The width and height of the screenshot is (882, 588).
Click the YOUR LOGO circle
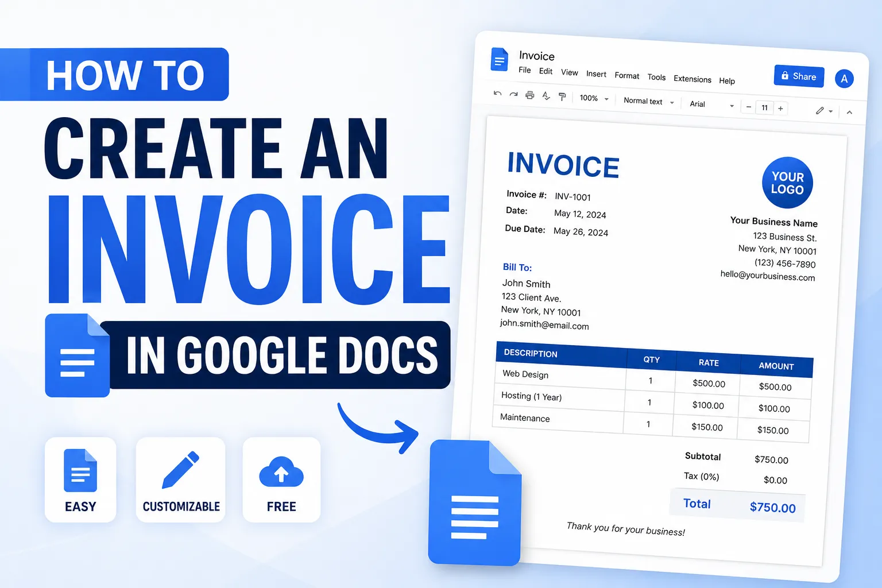pos(787,183)
